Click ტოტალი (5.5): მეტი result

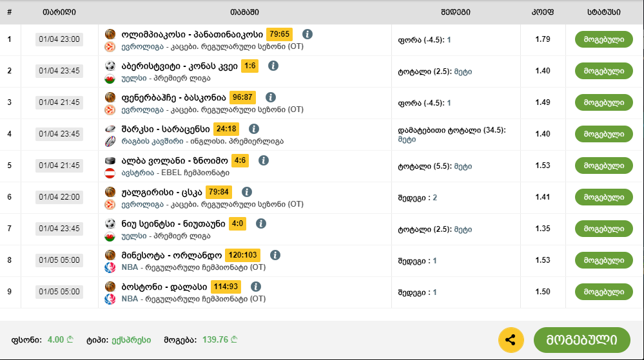pos(435,166)
